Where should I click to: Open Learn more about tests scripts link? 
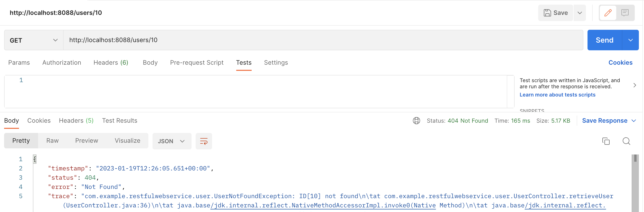pyautogui.click(x=557, y=95)
